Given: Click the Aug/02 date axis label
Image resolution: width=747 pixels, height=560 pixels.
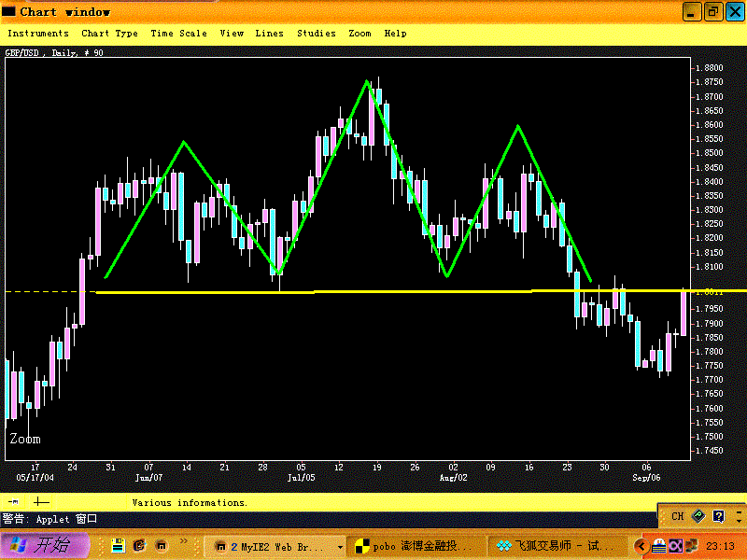Looking at the screenshot, I should tap(453, 478).
